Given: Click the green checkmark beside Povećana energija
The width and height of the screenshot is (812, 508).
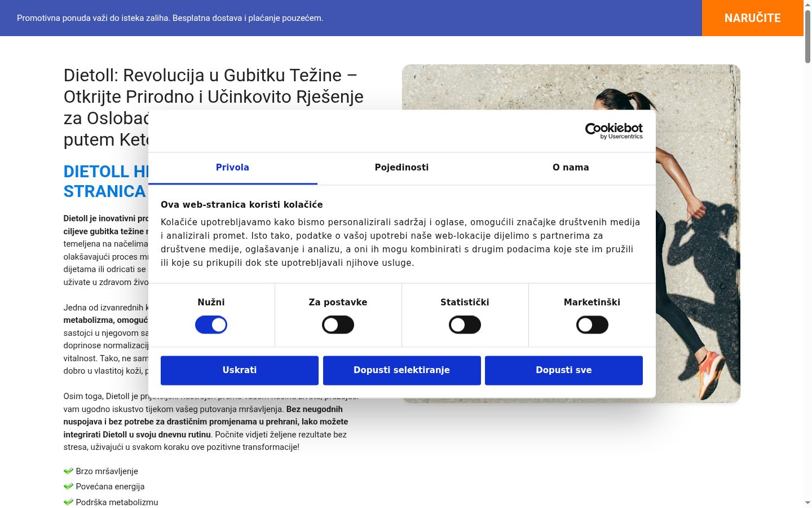Looking at the screenshot, I should 69,486.
